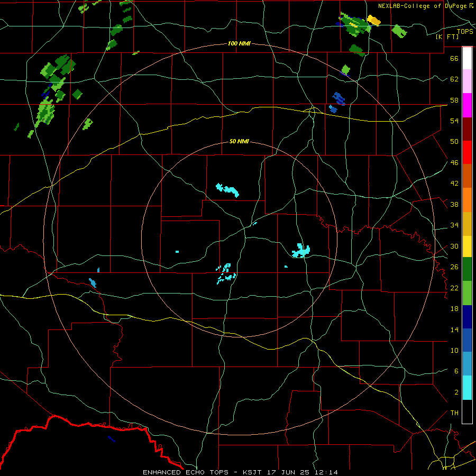The width and height of the screenshot is (476, 476).
Task: Click the 'KSJT' station identifier in caption
Action: click(253, 472)
